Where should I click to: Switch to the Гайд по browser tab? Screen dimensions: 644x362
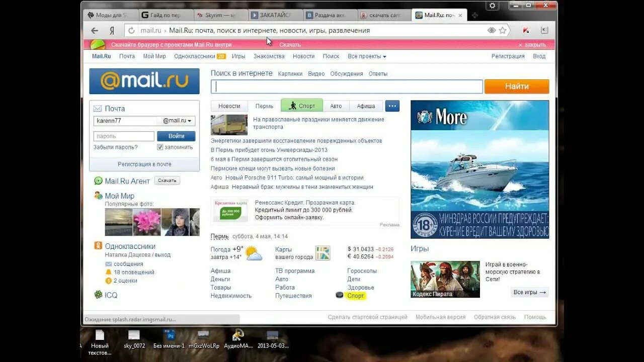click(x=166, y=15)
